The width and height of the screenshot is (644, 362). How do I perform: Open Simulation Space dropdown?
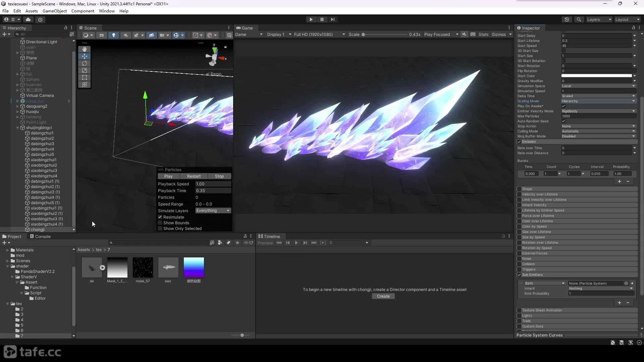click(x=598, y=86)
